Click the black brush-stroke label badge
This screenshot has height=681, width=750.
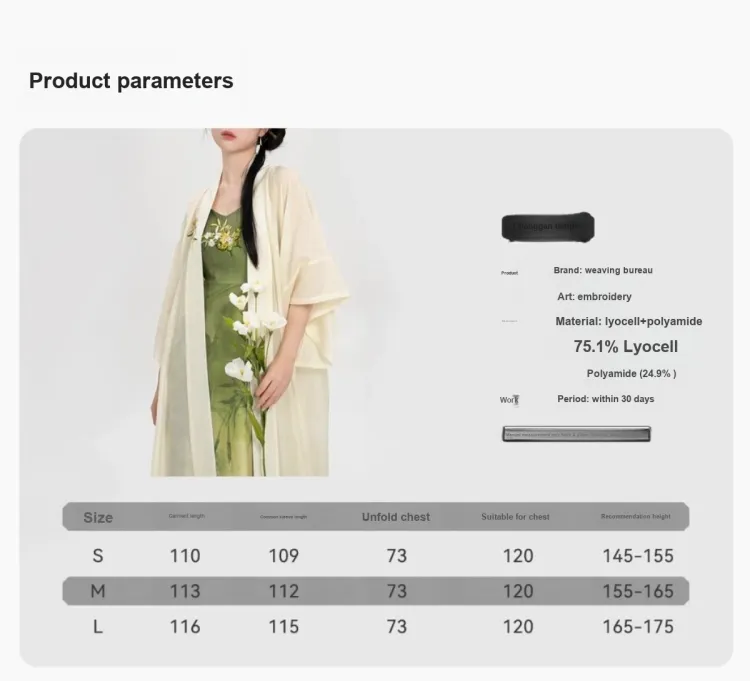548,227
